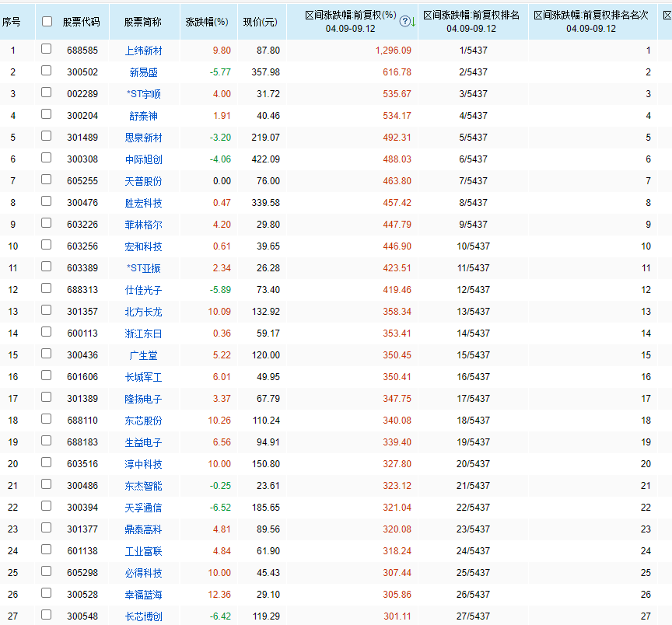Click the 27/5437 ranking cell

[473, 617]
